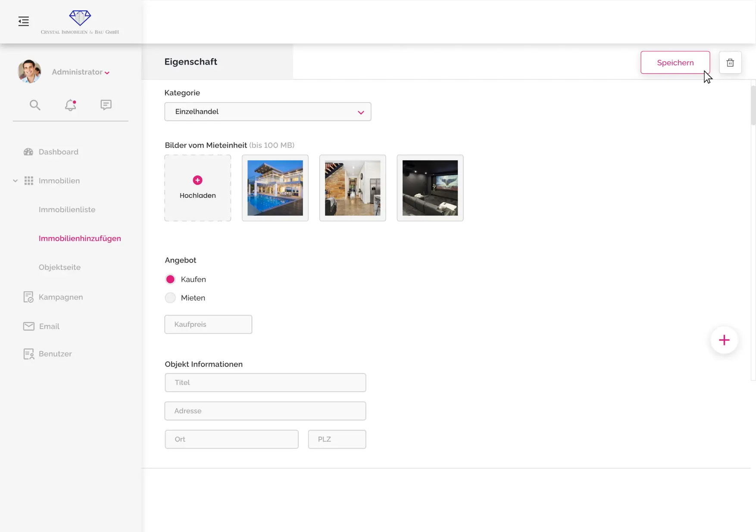The image size is (756, 532).
Task: Check notifications via the bell icon
Action: [x=70, y=105]
